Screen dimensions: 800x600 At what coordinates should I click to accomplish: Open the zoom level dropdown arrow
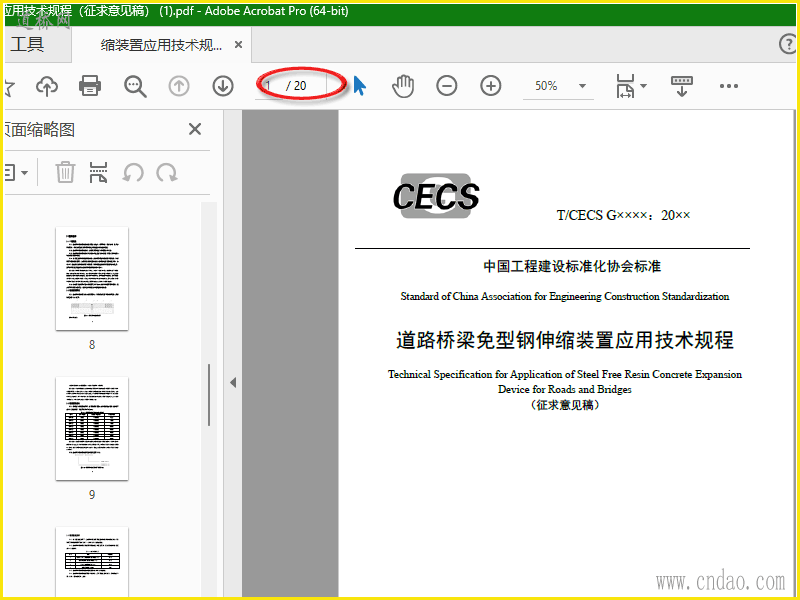(582, 86)
